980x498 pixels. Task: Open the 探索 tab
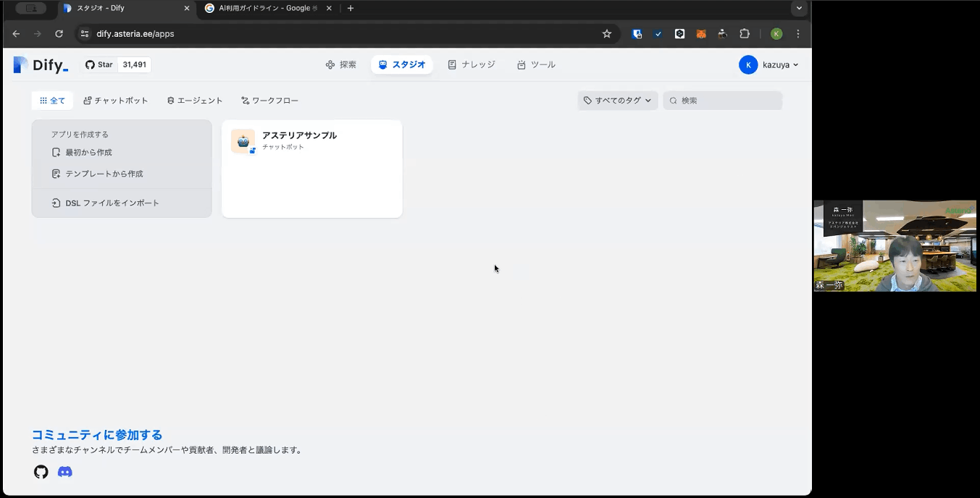tap(341, 65)
